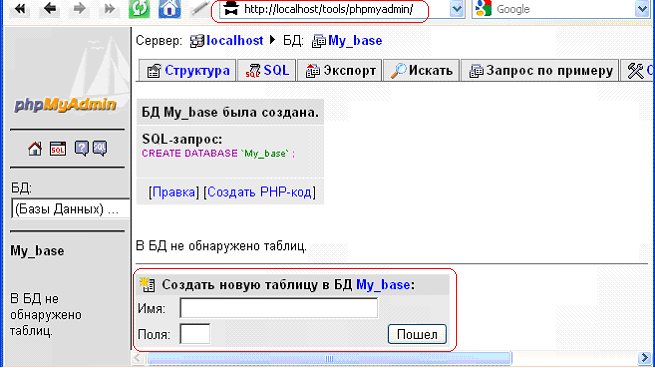Open the databases dropdown (Базы Данных)

click(70, 209)
